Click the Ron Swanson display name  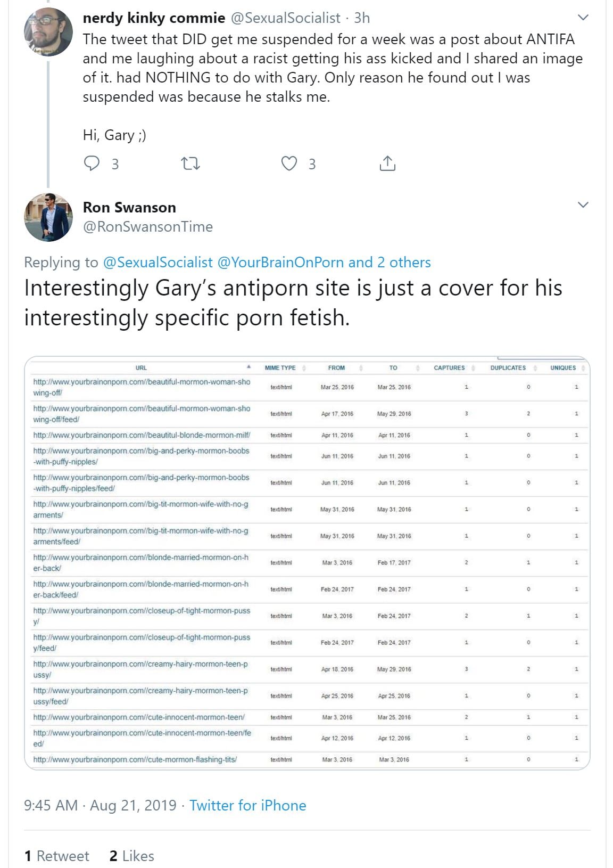pyautogui.click(x=129, y=207)
